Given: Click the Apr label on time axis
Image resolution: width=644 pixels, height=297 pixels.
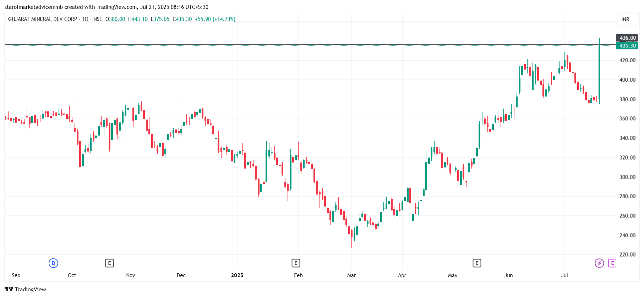Looking at the screenshot, I should pyautogui.click(x=402, y=275).
